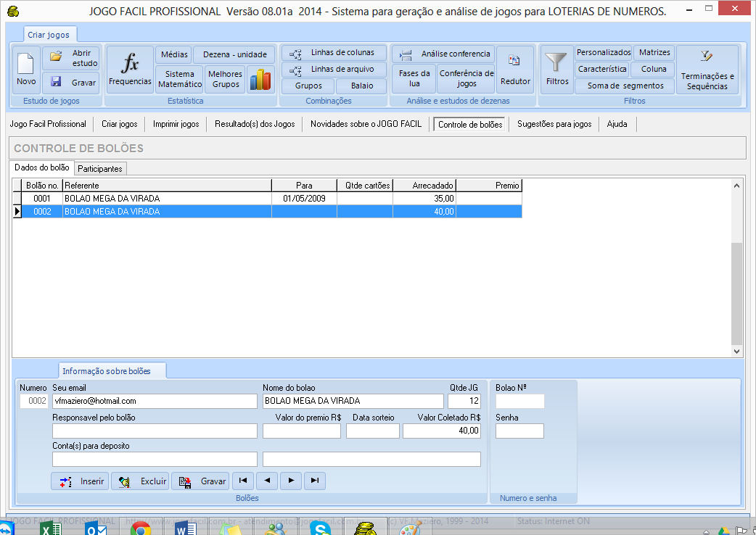Open Google Chrome from the taskbar
Image resolution: width=756 pixels, height=535 pixels.
click(139, 528)
